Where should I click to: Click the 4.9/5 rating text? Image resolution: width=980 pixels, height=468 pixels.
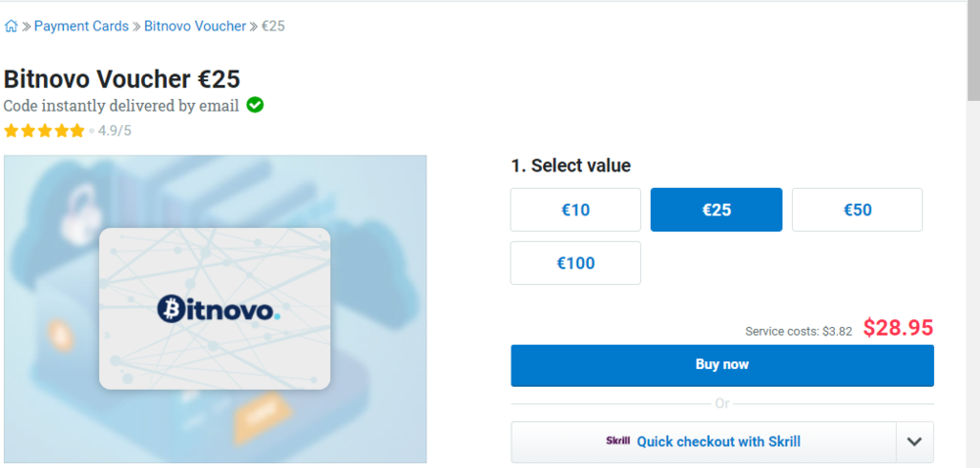115,130
